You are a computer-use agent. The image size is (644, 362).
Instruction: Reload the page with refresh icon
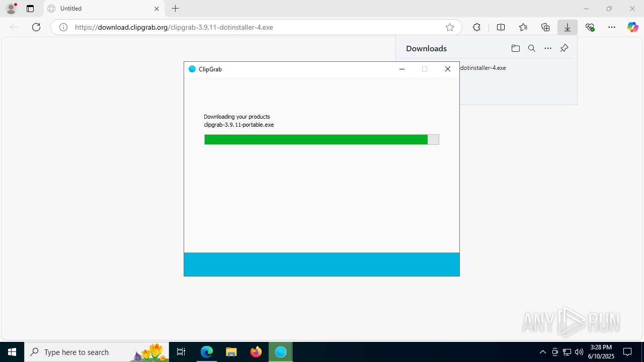click(36, 27)
